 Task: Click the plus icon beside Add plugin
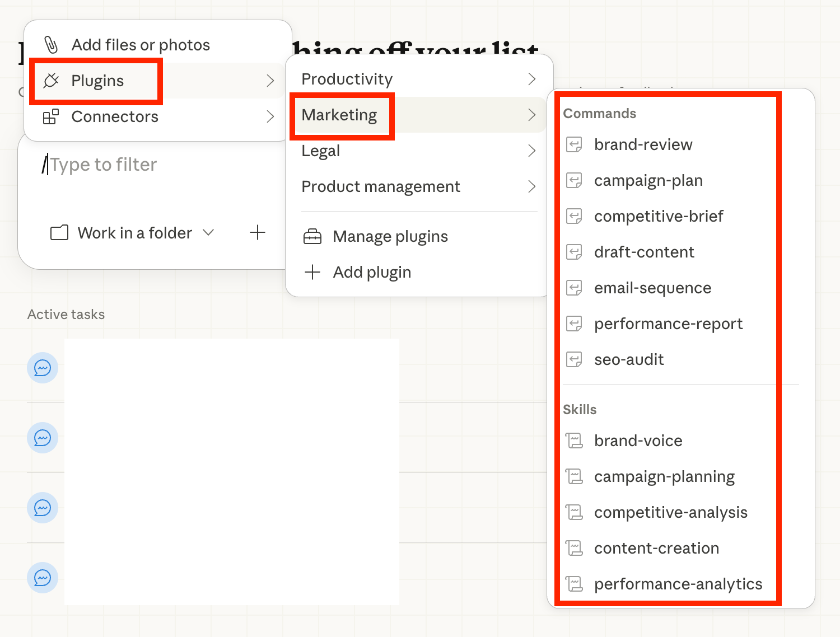tap(312, 273)
